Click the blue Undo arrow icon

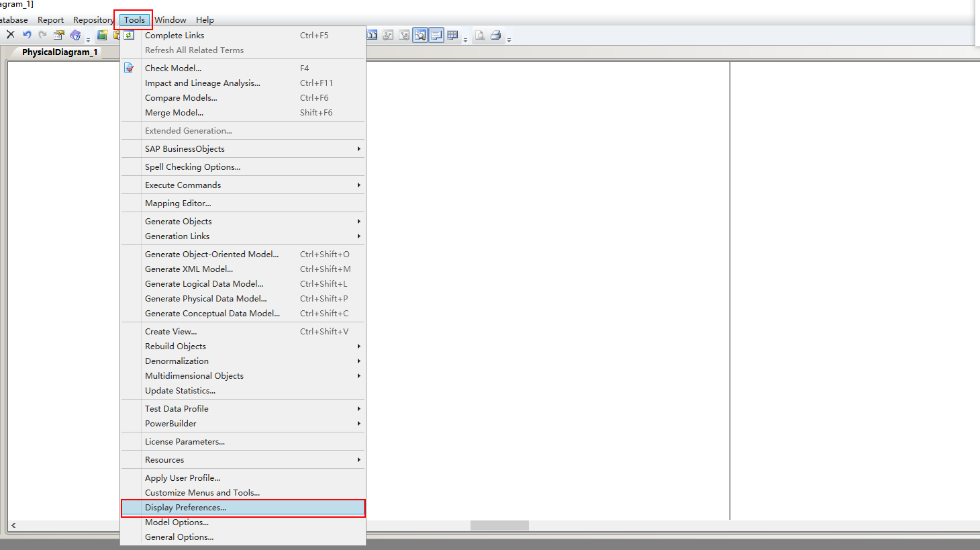[27, 35]
